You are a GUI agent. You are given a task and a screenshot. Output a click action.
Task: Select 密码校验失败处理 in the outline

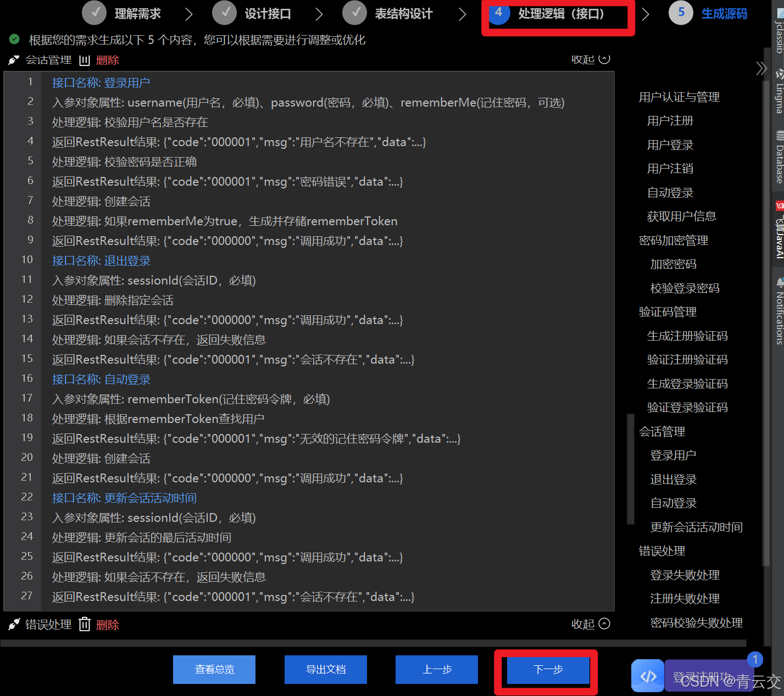coord(697,623)
